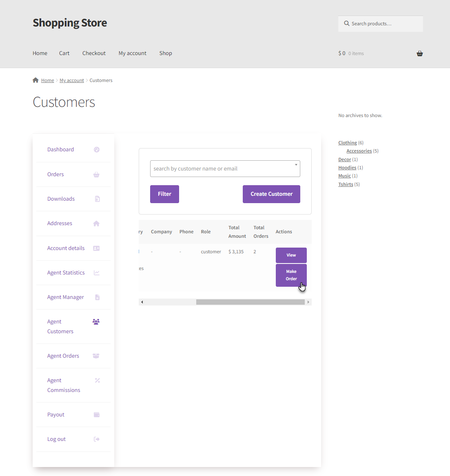Select Addresses in account sidebar
Viewport: 450px width, 476px height.
pyautogui.click(x=60, y=224)
